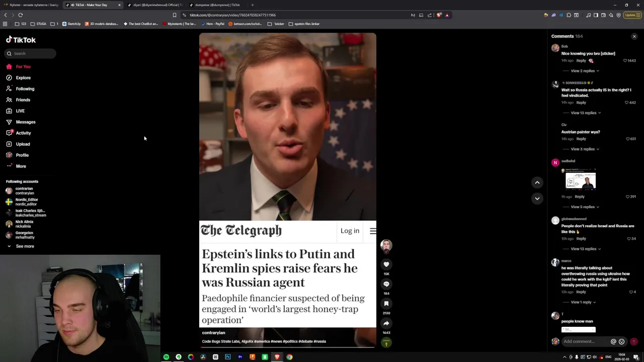Open Photoshop from the taskbar
644x362 pixels.
point(228,357)
